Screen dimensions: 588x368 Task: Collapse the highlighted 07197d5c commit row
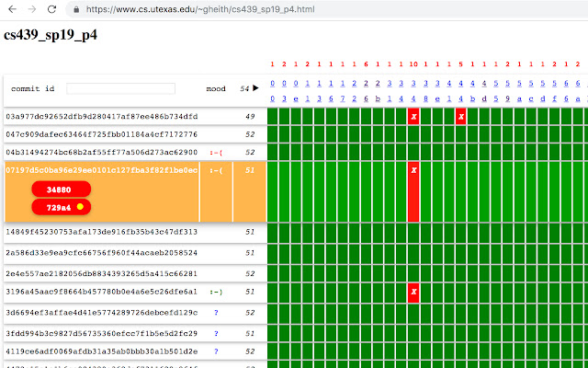pyautogui.click(x=101, y=169)
